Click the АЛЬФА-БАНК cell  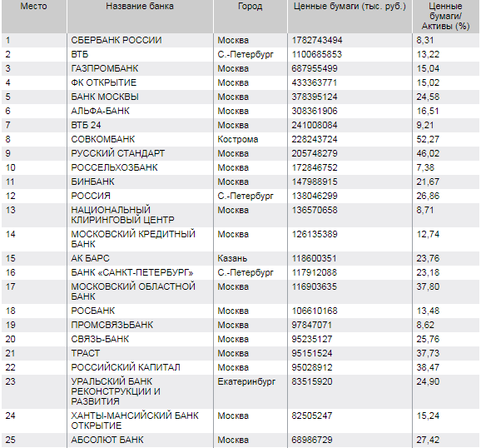101,111
